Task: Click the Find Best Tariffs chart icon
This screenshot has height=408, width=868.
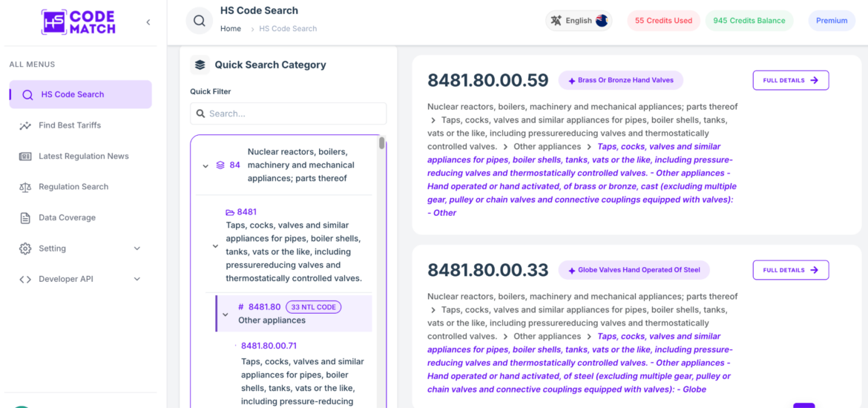Action: [x=25, y=125]
